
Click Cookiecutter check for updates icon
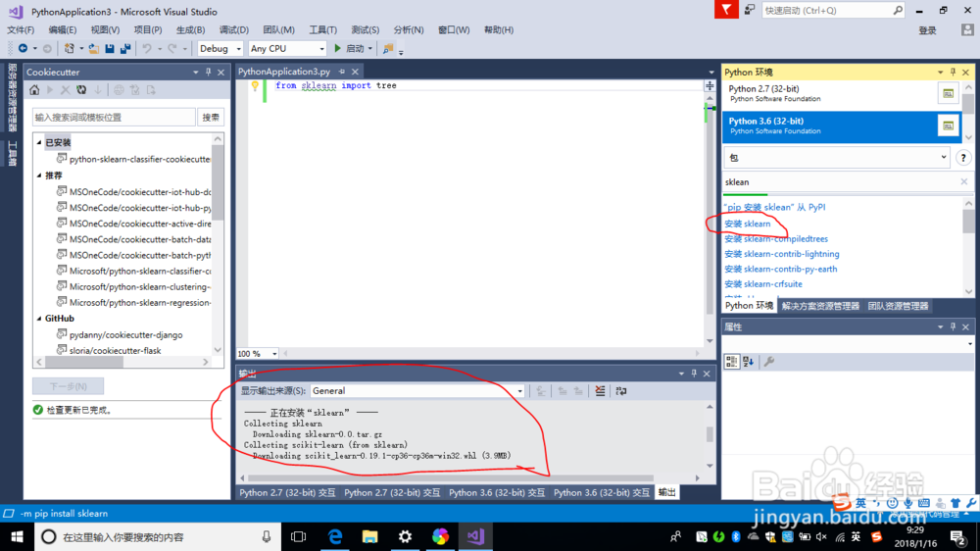(x=81, y=90)
